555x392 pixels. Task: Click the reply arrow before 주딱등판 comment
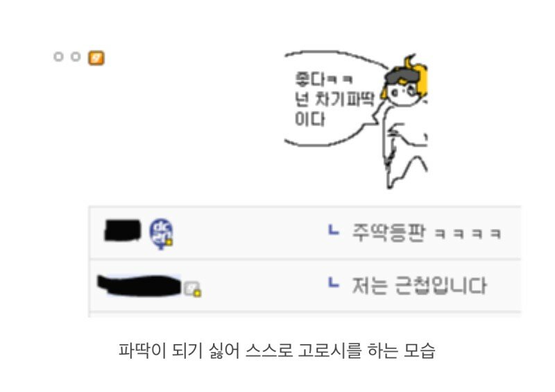[334, 230]
